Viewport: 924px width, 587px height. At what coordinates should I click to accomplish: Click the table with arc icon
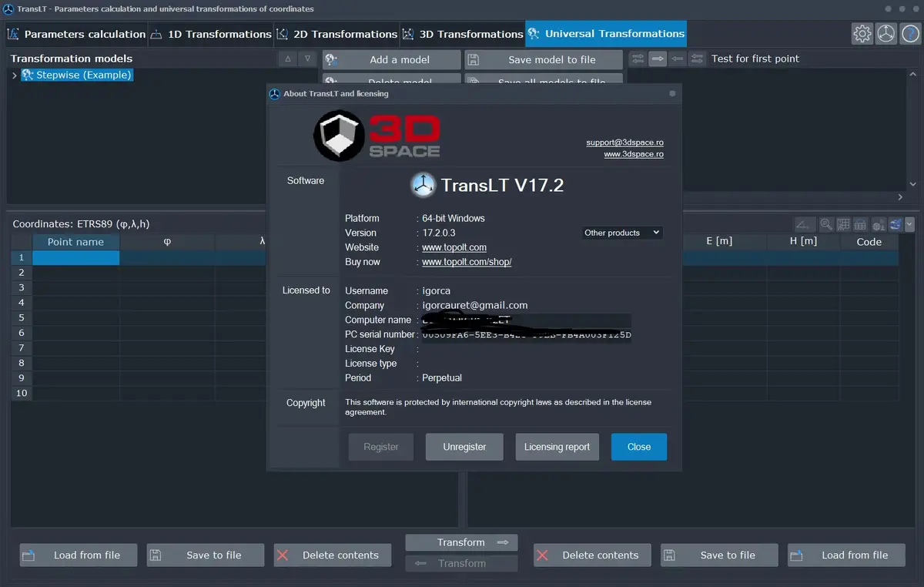[860, 224]
